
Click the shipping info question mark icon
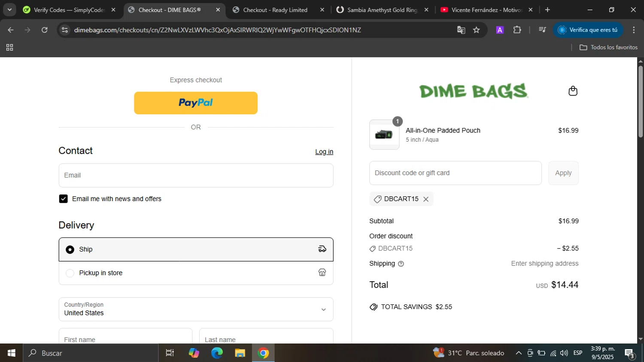tap(401, 264)
